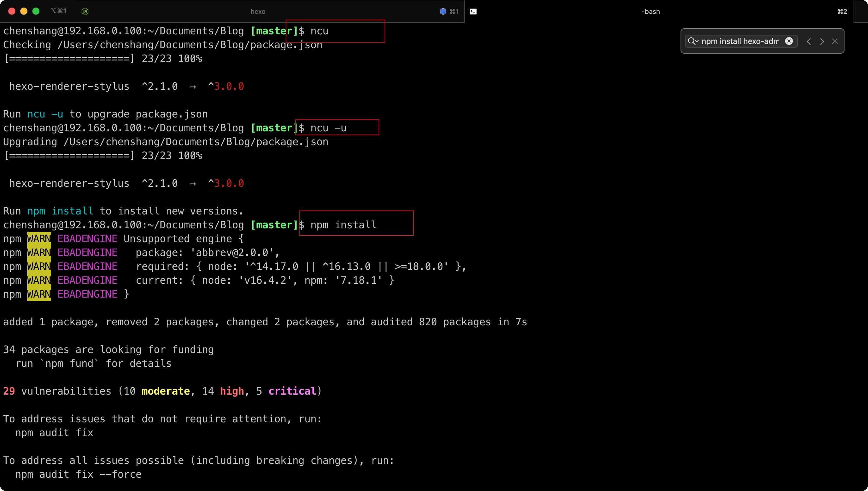Click into the npm install hexo-adm search field
The width and height of the screenshot is (868, 491).
pos(740,41)
